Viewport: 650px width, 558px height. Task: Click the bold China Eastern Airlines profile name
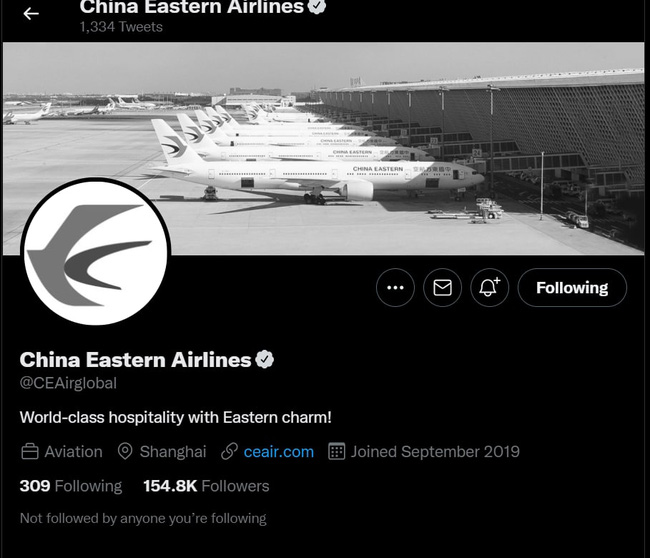135,360
